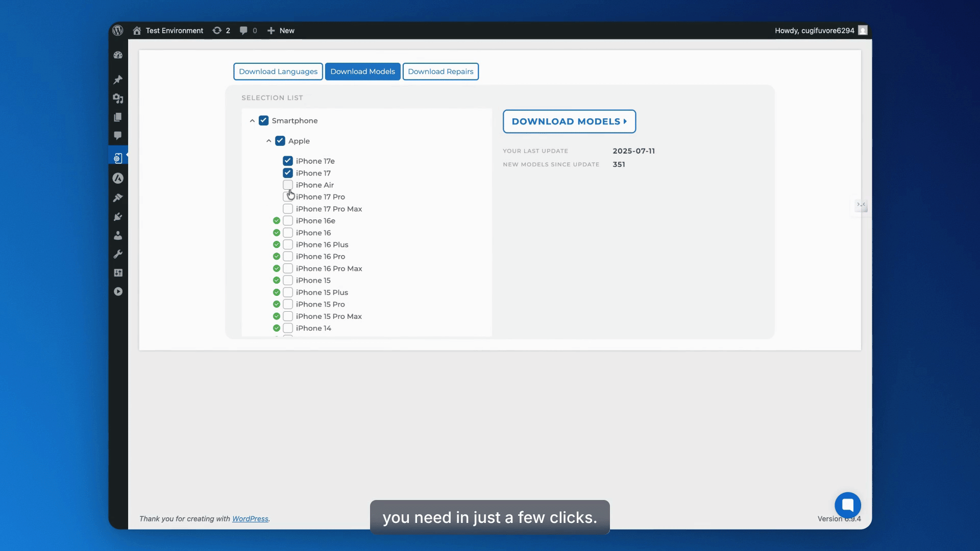Open Howdy, cugifuvore6294 account menu
Viewport: 980px width, 551px height.
point(821,31)
